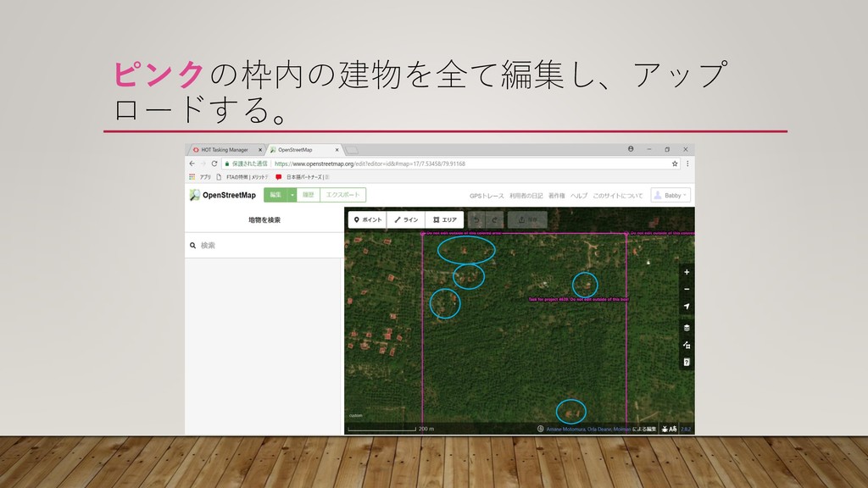Click the OpenStreetMap logo
Screen dimensions: 868x488
pyautogui.click(x=223, y=195)
